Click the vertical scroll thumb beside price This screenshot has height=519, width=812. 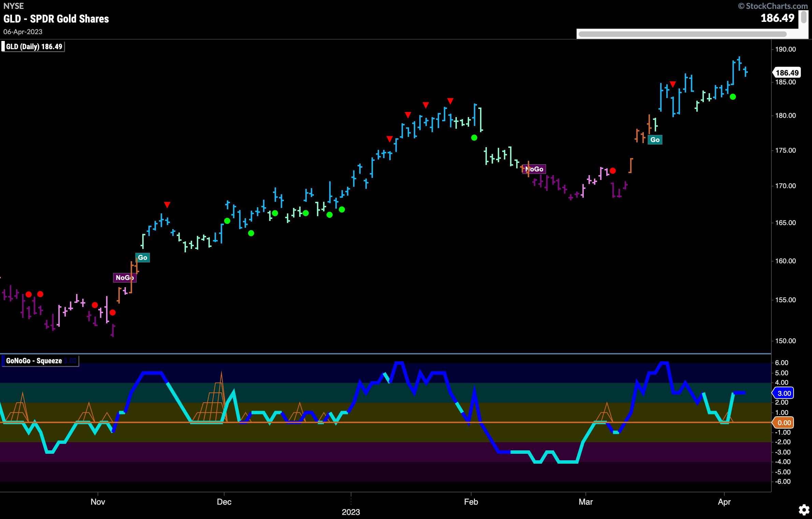coord(803,16)
